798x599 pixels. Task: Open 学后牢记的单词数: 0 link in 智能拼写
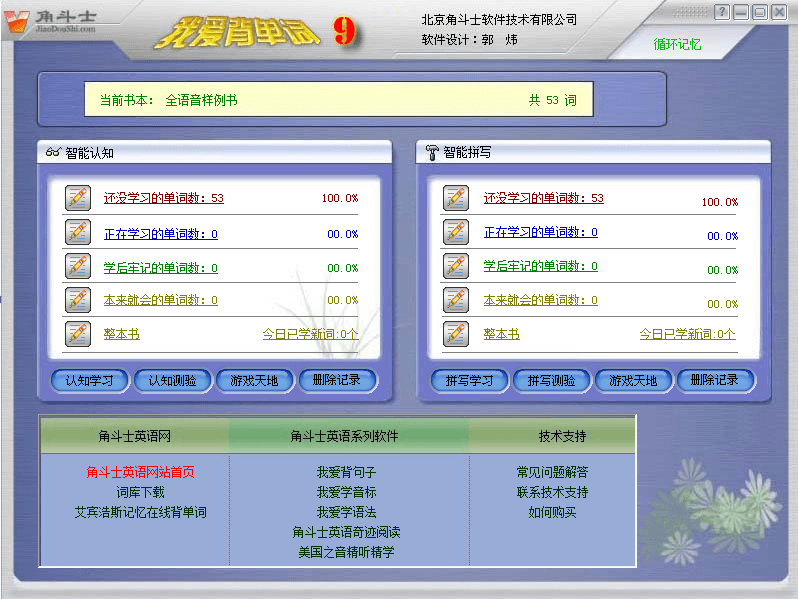pyautogui.click(x=540, y=266)
